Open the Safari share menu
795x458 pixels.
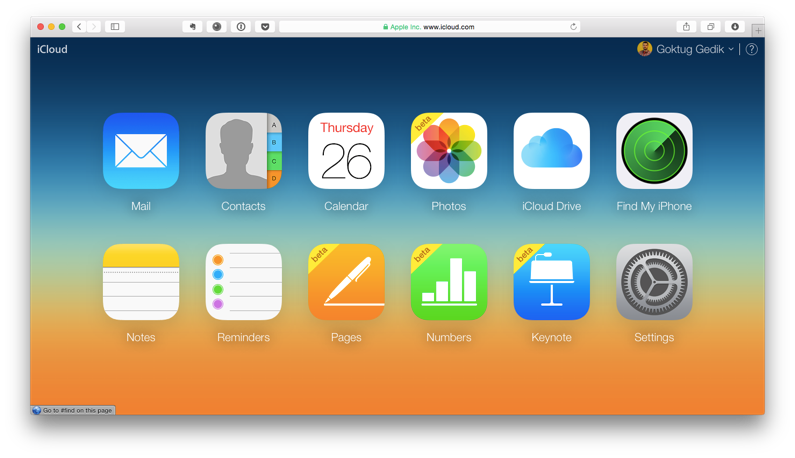[x=686, y=27]
